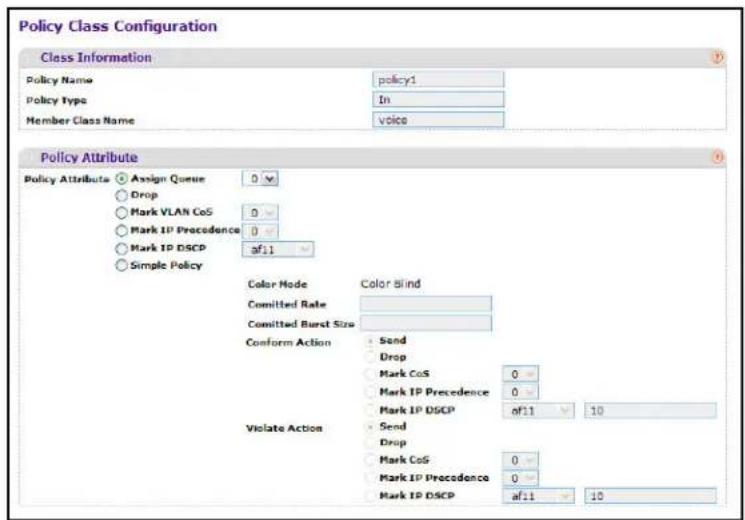Screen dimensions: 745x520
Task: Choose Mark CoS under Violate Action
Action: [x=370, y=460]
